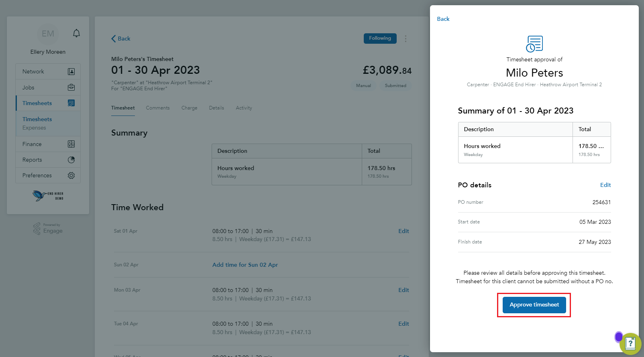Open Preferences in the sidebar
Screen dimensions: 644x357
(48, 175)
